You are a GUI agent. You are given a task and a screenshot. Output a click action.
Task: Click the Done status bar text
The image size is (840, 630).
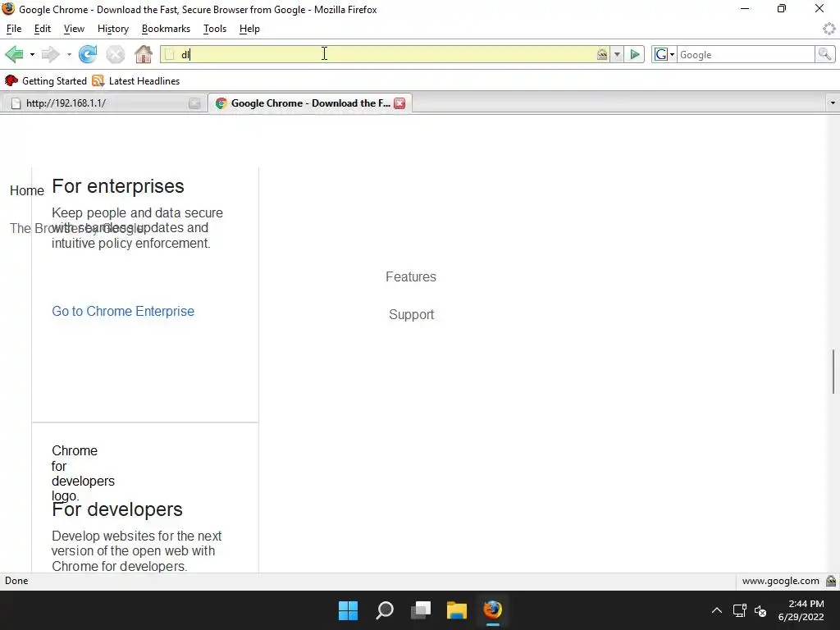tap(16, 581)
